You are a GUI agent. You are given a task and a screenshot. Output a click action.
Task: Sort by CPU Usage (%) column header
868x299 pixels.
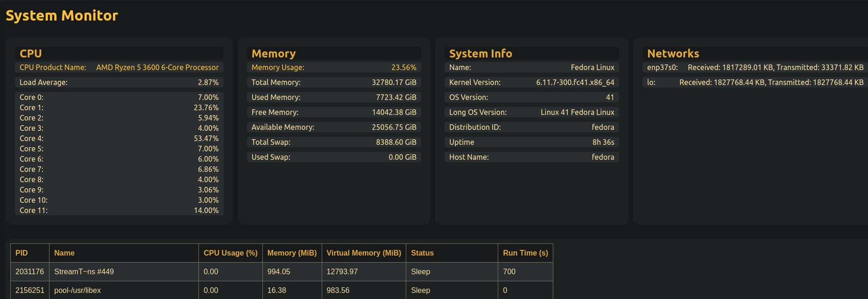[x=231, y=253]
